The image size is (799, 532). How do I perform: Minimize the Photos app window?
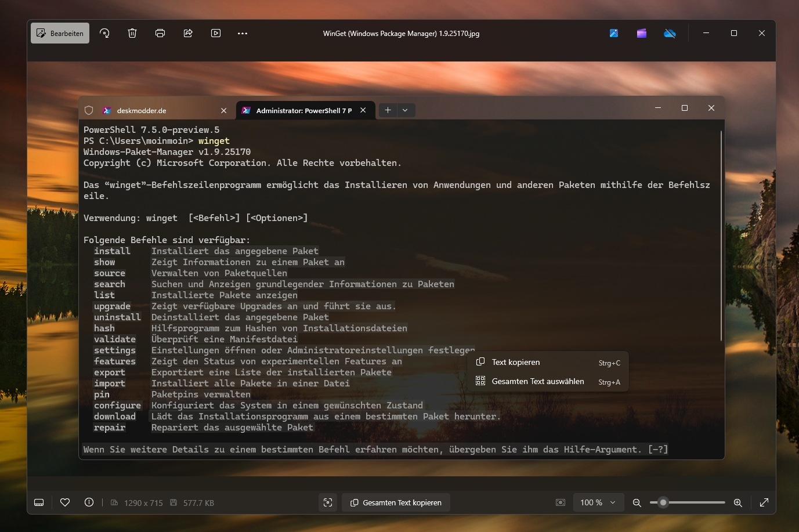(x=706, y=33)
